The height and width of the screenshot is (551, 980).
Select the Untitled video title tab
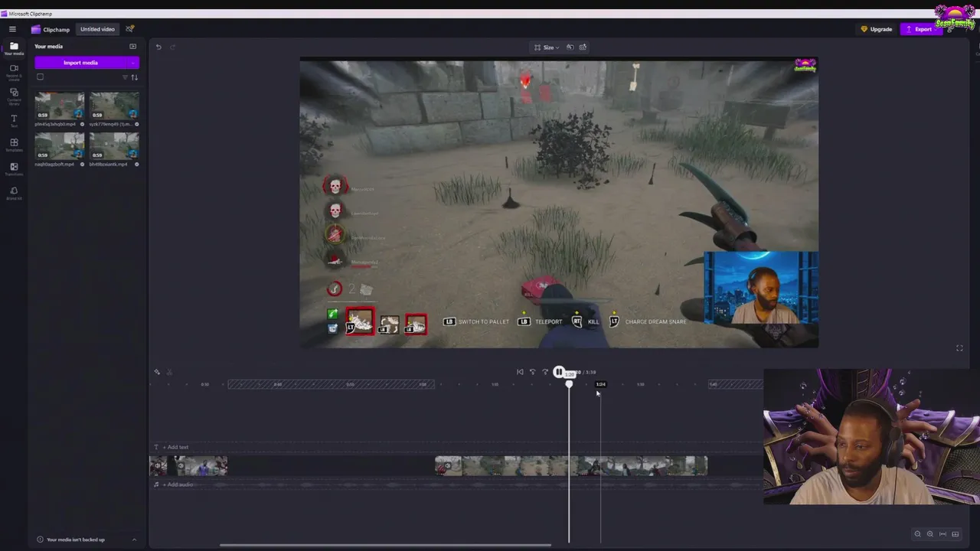97,29
